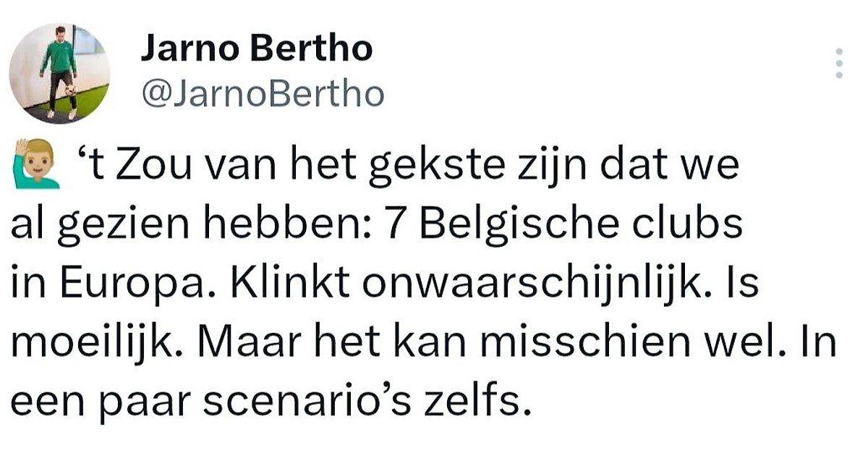
Task: Open the tweet's three-dot more options menu
Action: tap(839, 64)
